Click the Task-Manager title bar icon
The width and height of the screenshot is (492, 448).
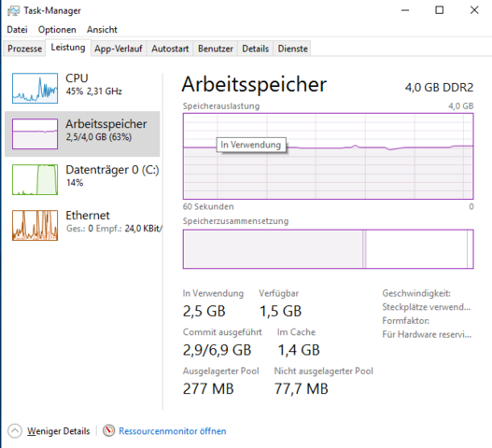[13, 10]
